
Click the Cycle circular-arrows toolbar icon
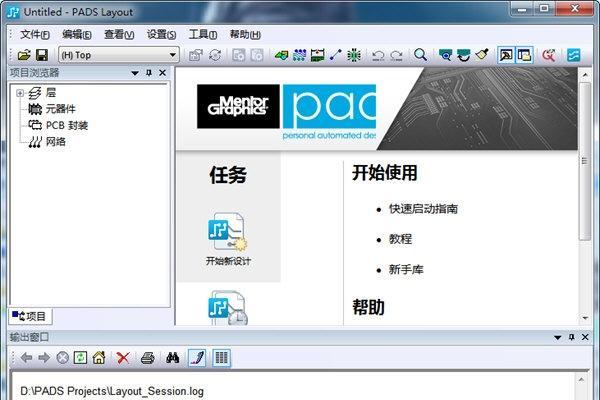(x=215, y=55)
